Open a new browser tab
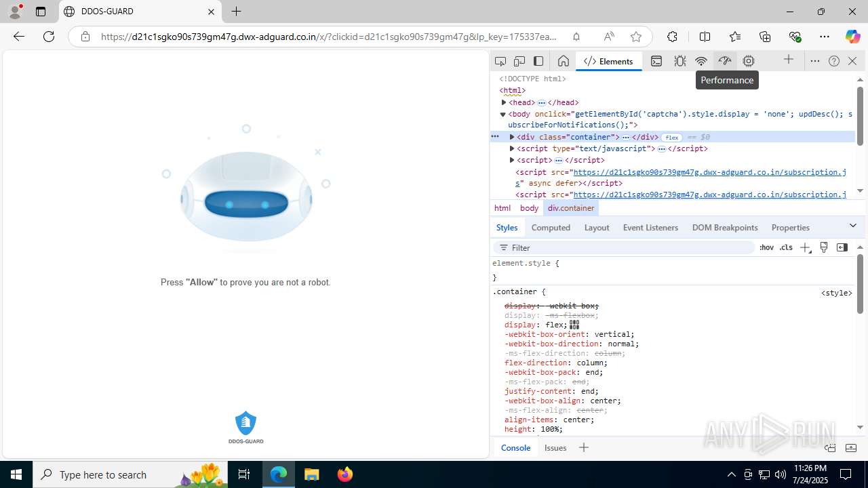Screen dimensions: 868x488 pos(236,12)
